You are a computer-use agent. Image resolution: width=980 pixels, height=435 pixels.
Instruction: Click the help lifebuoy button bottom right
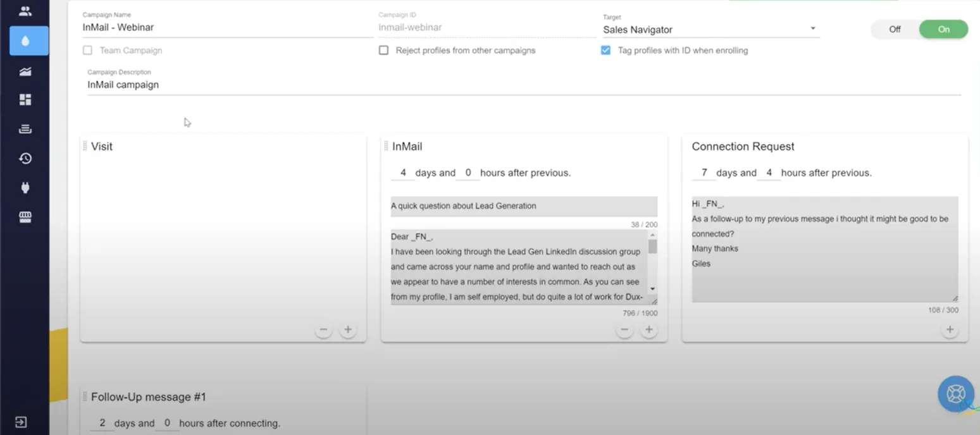(955, 393)
